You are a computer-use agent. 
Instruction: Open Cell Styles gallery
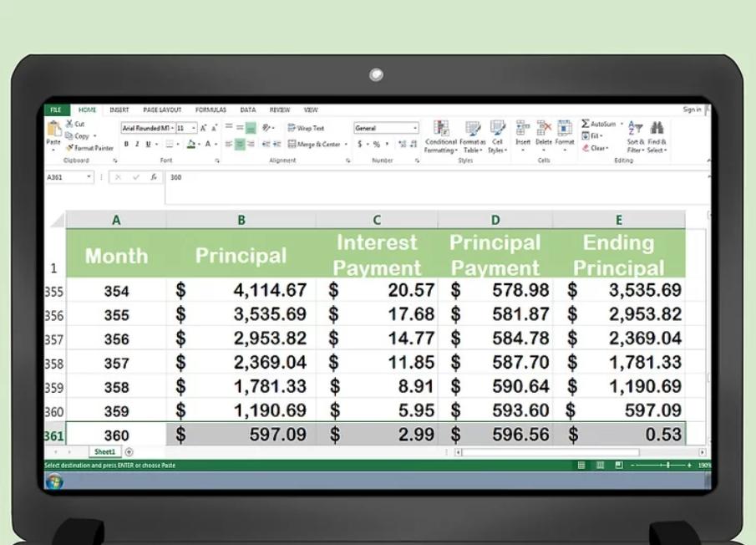(497, 137)
